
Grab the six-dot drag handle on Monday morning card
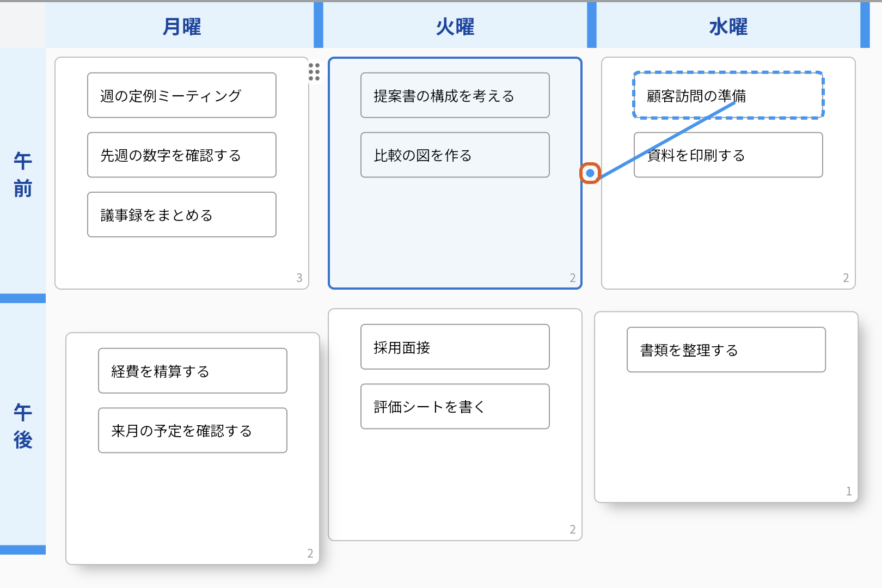click(314, 72)
